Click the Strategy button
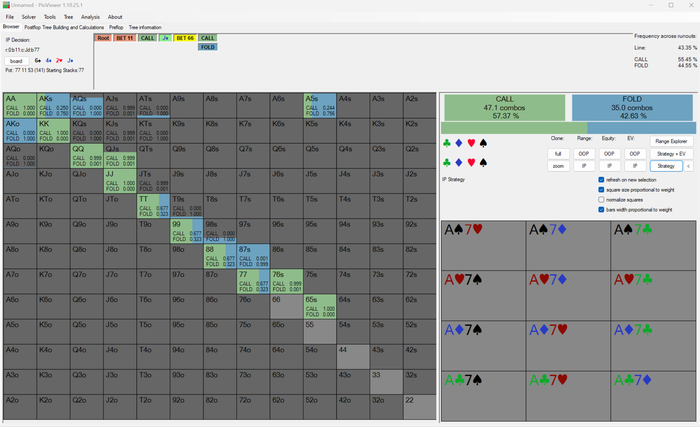700x427 pixels. pyautogui.click(x=666, y=166)
